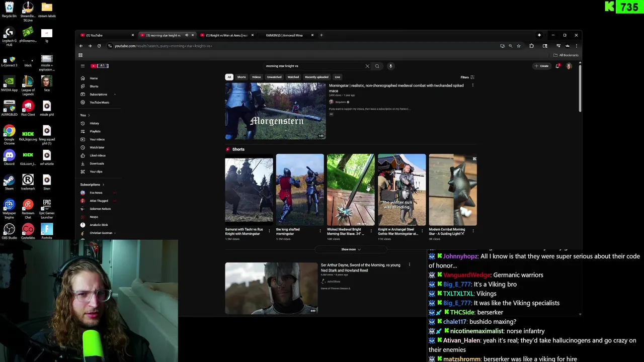This screenshot has height=362, width=644.
Task: Clear the YouTube search box with X
Action: [367, 66]
